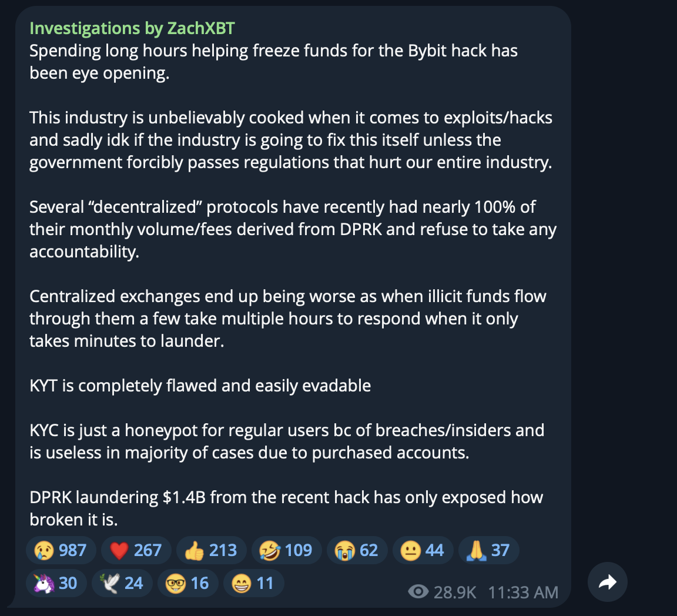Select the loudly sobbing reaction with 62

pyautogui.click(x=357, y=550)
